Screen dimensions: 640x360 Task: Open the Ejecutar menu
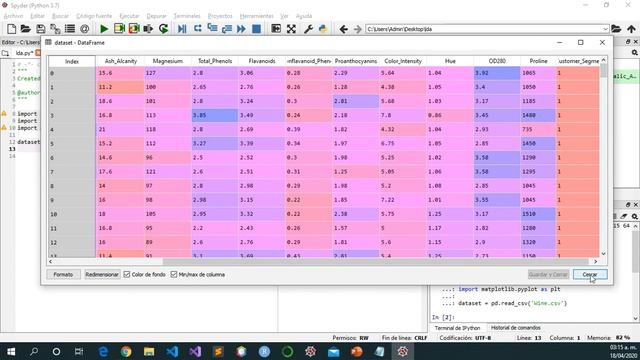pos(129,16)
